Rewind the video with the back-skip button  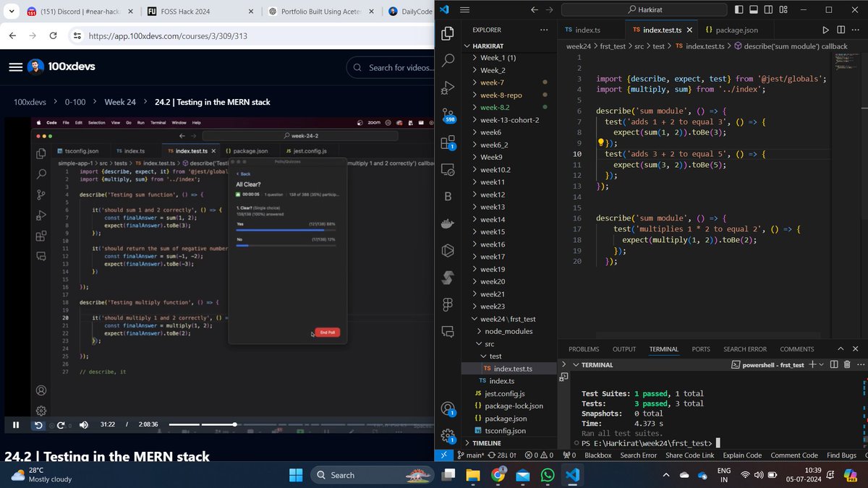[38, 424]
